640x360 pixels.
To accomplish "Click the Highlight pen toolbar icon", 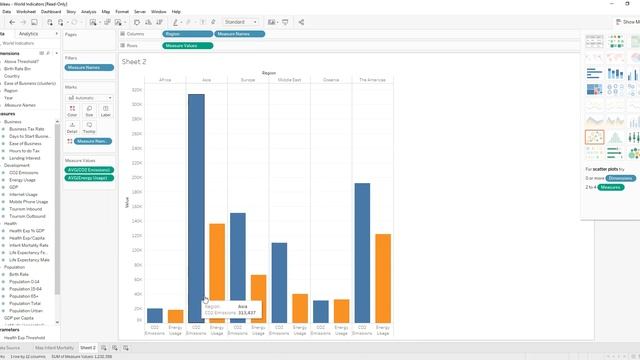I will 176,22.
